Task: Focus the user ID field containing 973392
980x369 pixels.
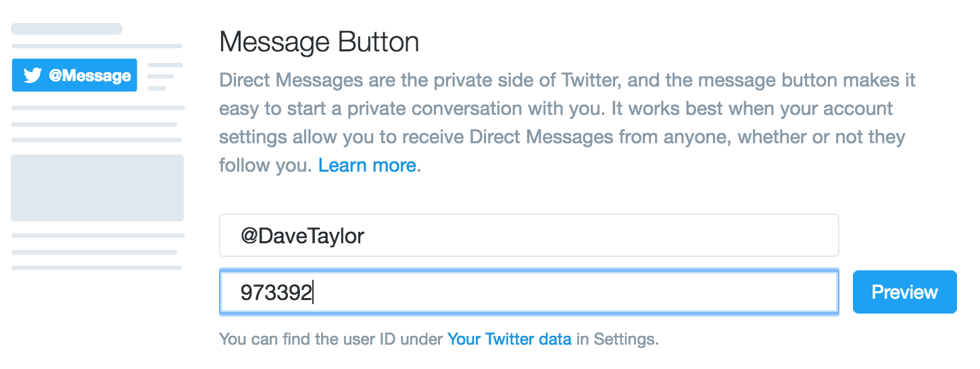Action: click(529, 293)
